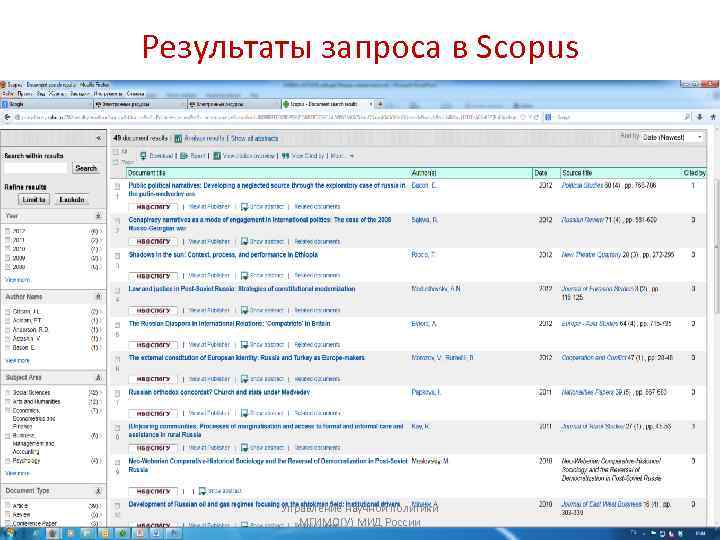This screenshot has width=720, height=540.
Task: Click the View citation overview icon
Action: 217,156
